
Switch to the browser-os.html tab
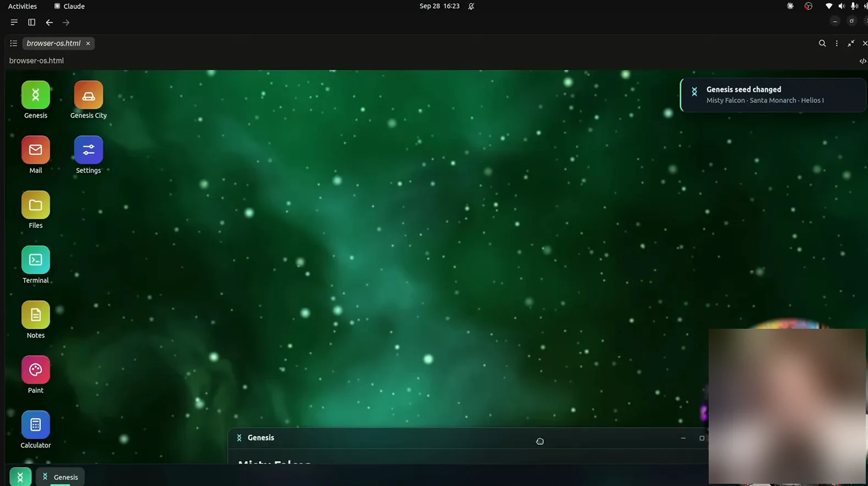53,43
